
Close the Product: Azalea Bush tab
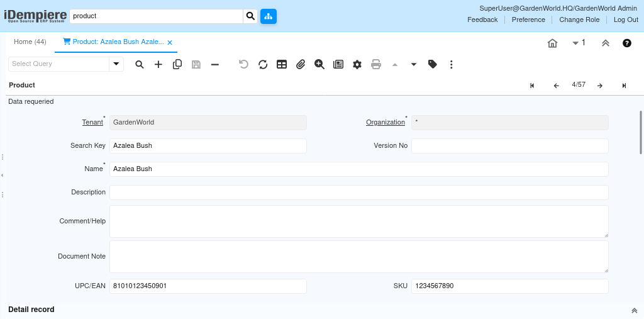click(170, 42)
